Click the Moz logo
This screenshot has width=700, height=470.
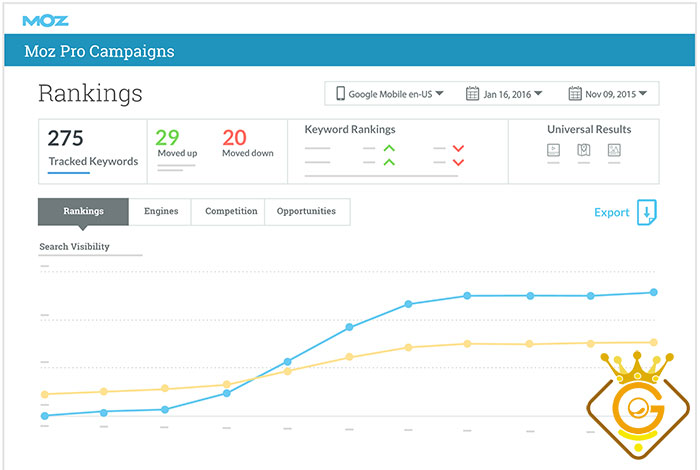(x=46, y=21)
